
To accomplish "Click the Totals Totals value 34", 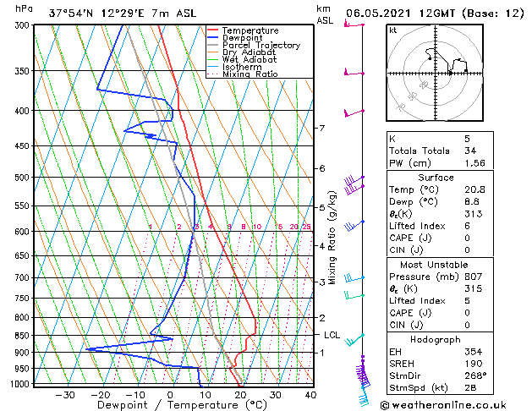I will (470, 151).
